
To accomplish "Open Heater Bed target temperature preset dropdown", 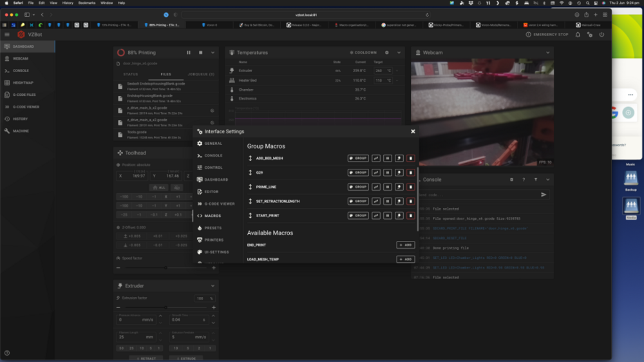I will point(397,81).
